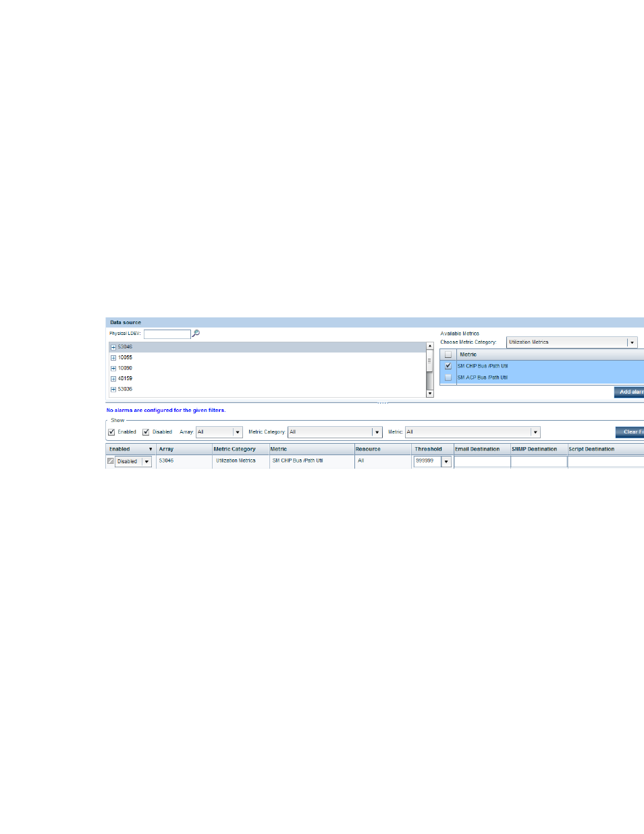644x834 pixels.
Task: Click the All value in Resource column
Action: 361,461
